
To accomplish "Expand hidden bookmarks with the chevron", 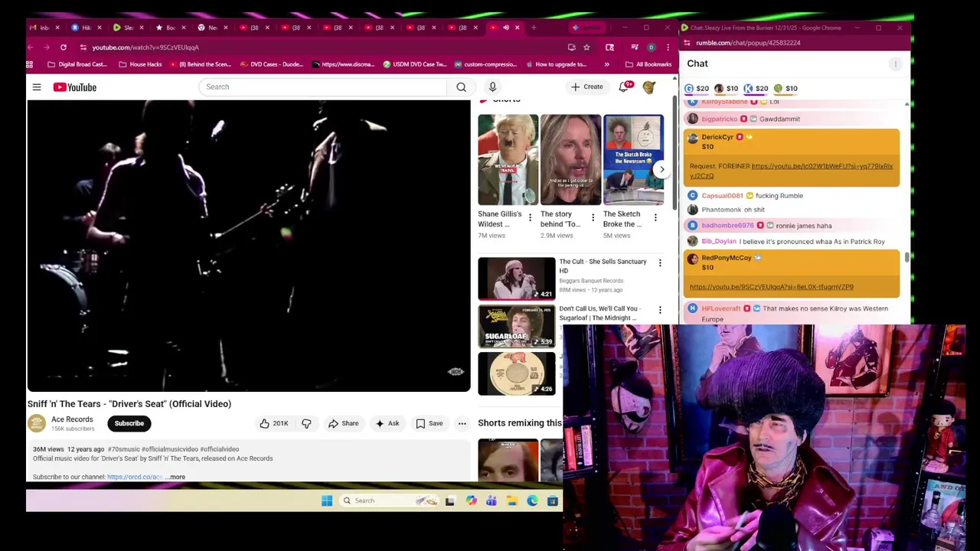I will 606,64.
